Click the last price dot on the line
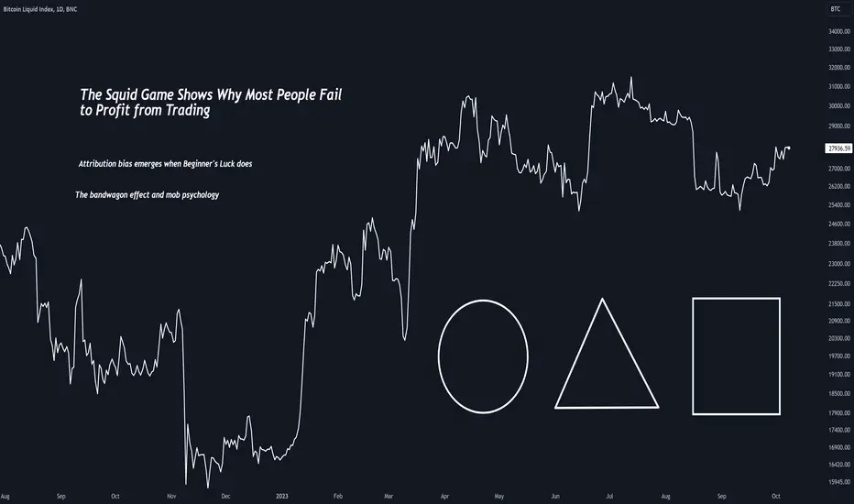 coord(789,148)
